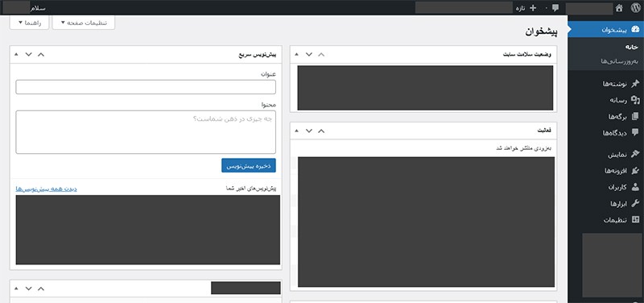The width and height of the screenshot is (644, 303).
Task: Click the عنوان title input field
Action: 146,87
